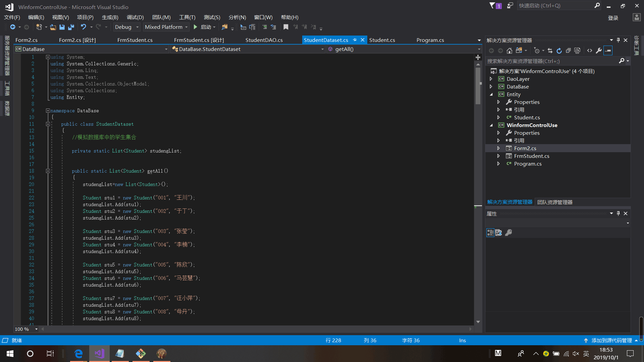644x362 pixels.
Task: Click the editor vertical scrollbar thumb
Action: [x=478, y=85]
